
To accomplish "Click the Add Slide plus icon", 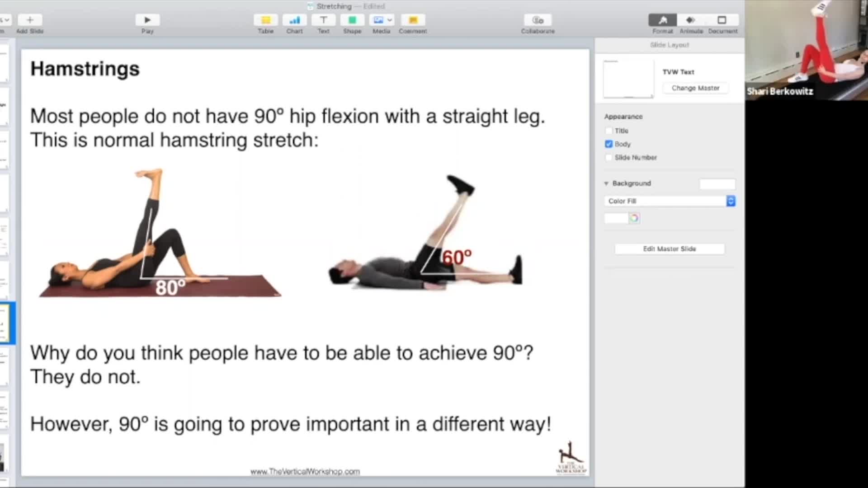I will click(x=30, y=20).
